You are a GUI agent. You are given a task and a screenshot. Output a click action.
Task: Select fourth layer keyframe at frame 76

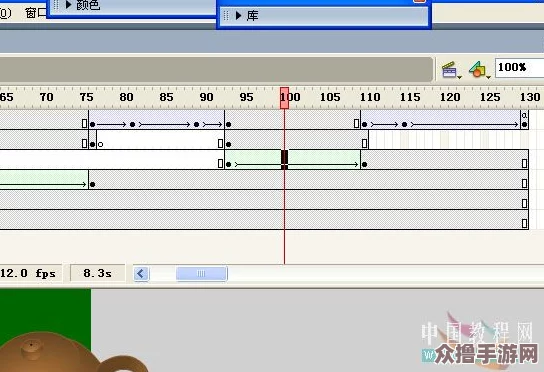coord(93,184)
